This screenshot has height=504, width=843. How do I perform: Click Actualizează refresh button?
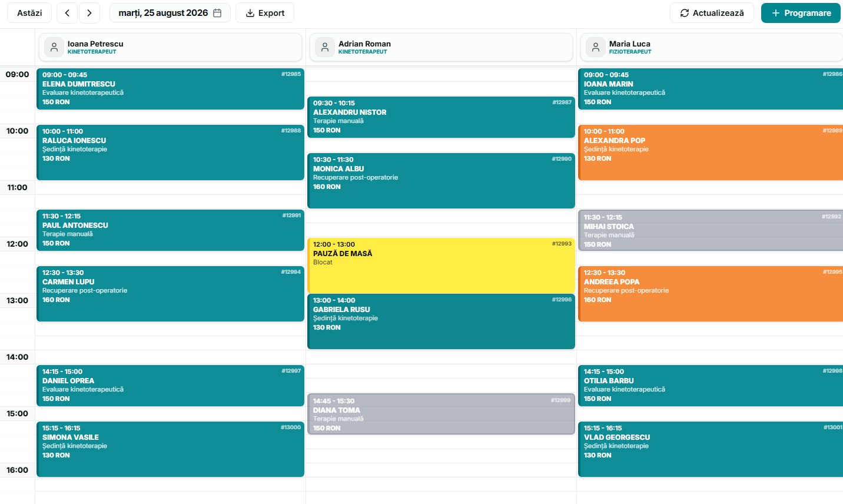pyautogui.click(x=712, y=13)
